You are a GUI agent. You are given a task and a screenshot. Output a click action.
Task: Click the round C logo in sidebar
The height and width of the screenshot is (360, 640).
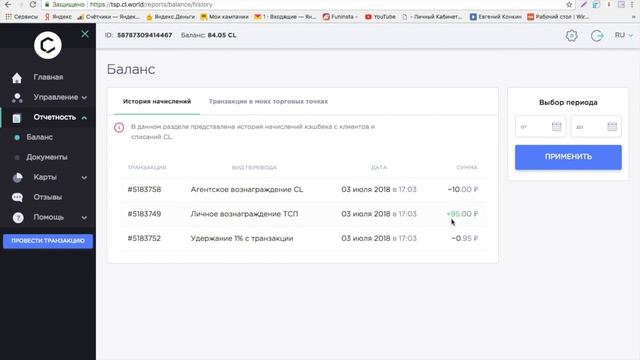(48, 45)
